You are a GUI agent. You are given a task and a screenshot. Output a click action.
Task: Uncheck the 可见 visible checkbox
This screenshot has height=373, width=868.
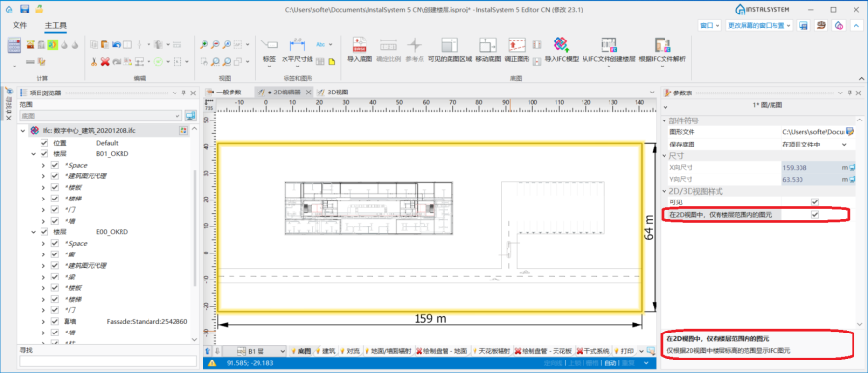[x=815, y=202]
